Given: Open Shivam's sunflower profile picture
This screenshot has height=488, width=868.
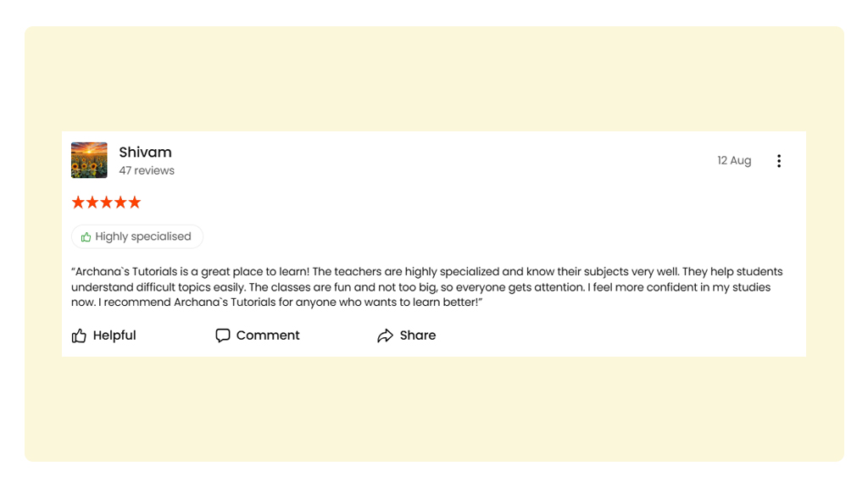Looking at the screenshot, I should [x=89, y=160].
